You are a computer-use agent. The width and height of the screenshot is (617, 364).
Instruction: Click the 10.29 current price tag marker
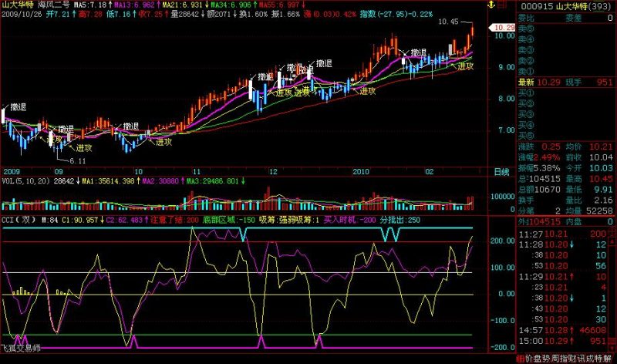(502, 28)
